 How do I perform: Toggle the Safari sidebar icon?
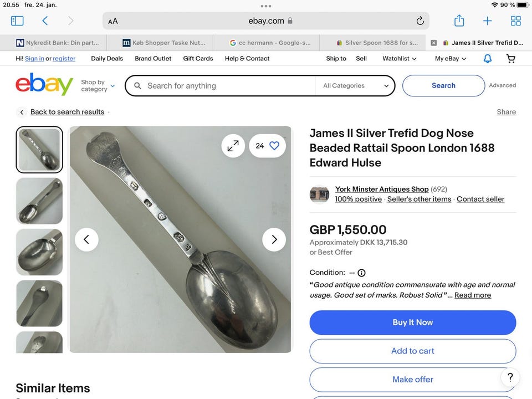pyautogui.click(x=17, y=21)
